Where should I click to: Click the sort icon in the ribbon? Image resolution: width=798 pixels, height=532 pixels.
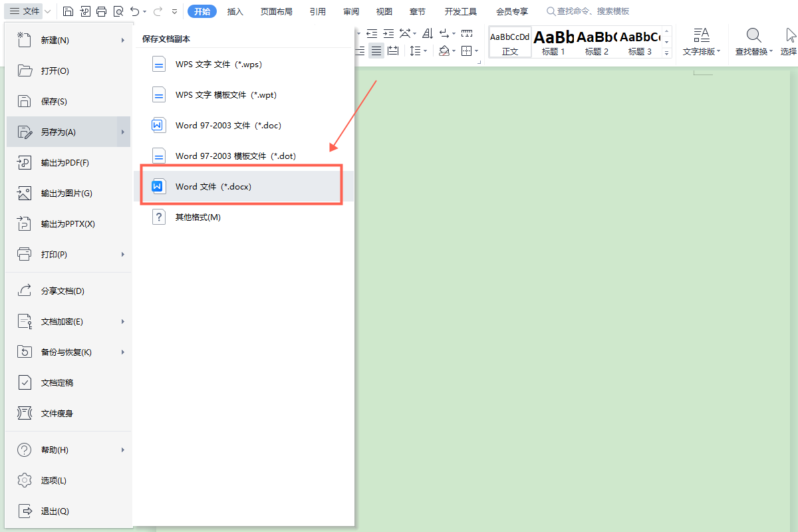click(x=428, y=33)
